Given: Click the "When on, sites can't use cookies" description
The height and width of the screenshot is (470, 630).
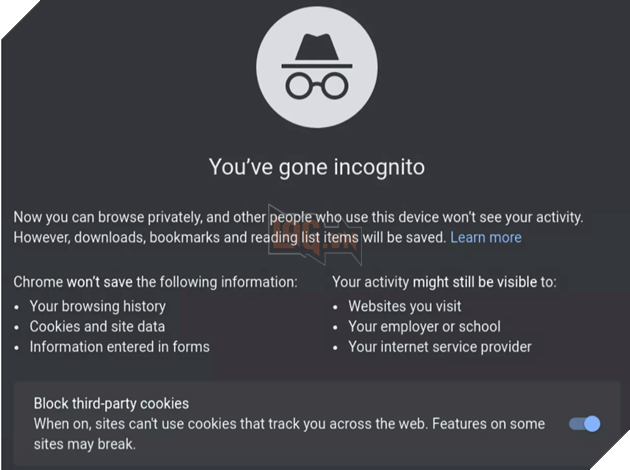Looking at the screenshot, I should pos(290,424).
